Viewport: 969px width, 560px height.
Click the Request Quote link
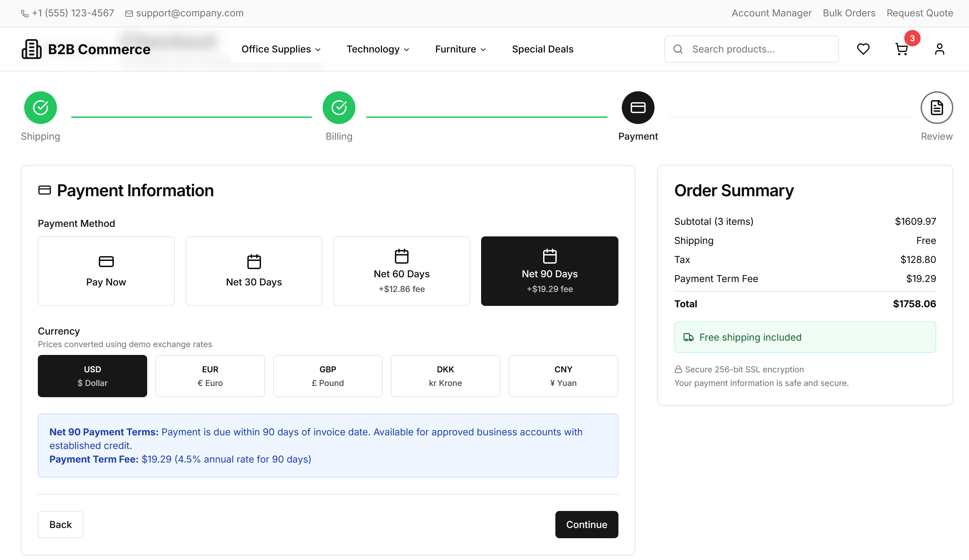tap(919, 13)
